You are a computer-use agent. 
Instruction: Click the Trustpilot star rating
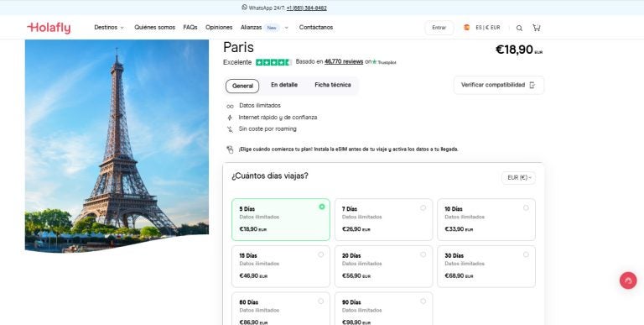273,62
